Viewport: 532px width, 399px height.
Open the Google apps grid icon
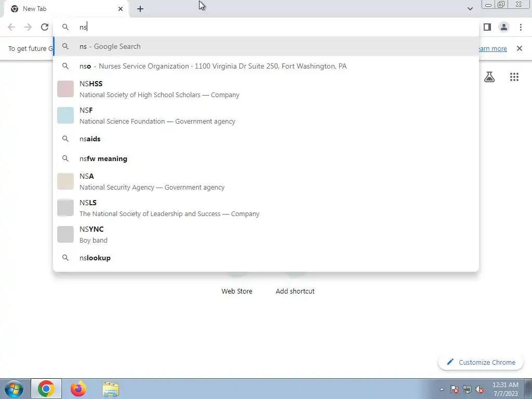tap(514, 77)
